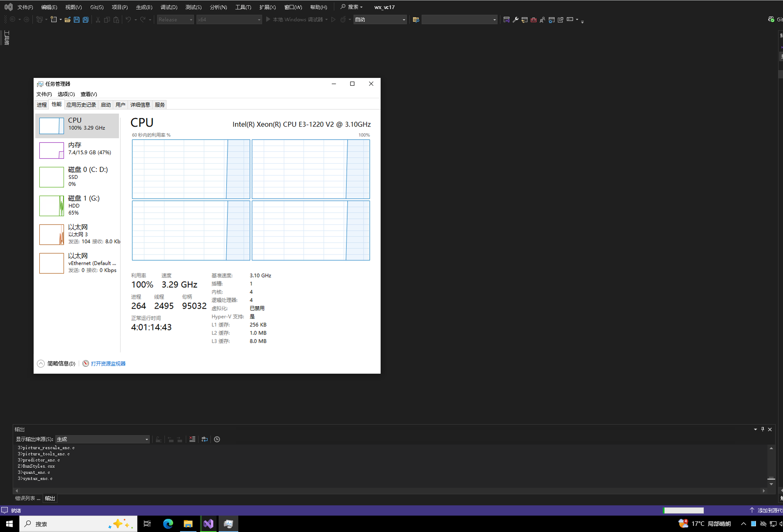Pin the output panel with the pushpin
Screen dimensions: 783x532
[x=763, y=429]
